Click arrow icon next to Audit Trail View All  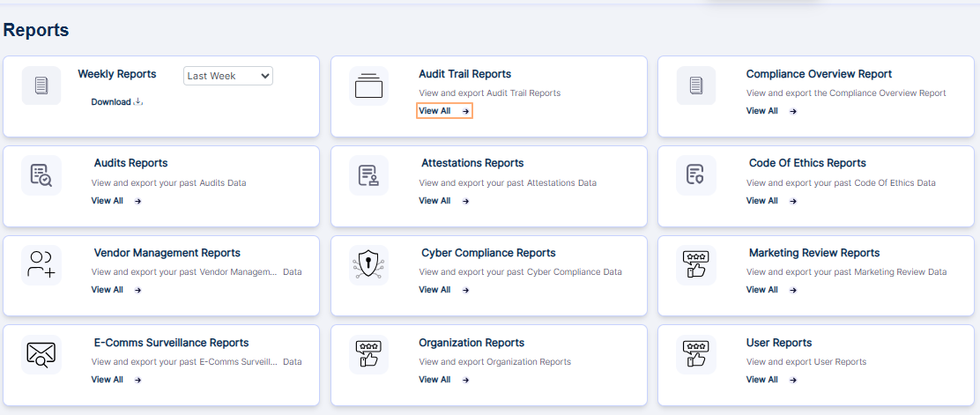point(465,111)
